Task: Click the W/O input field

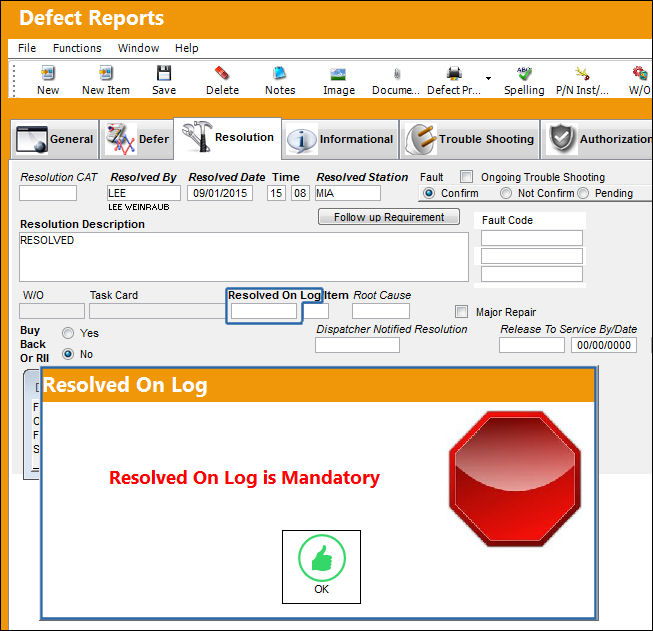Action: point(52,311)
